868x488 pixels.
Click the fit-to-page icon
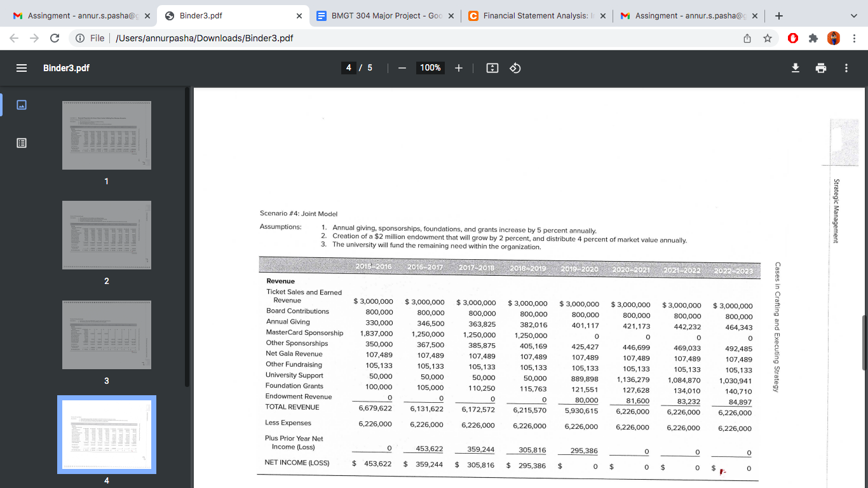point(492,67)
